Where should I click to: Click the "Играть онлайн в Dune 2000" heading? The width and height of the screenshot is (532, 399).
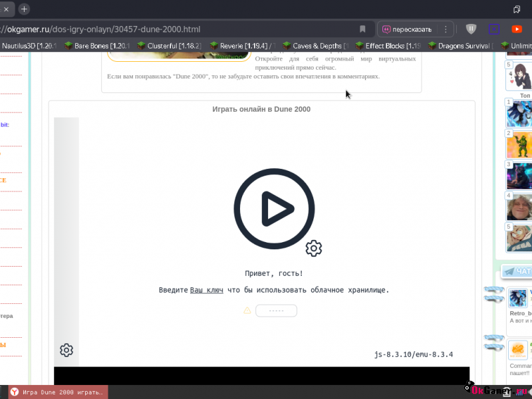tap(261, 109)
